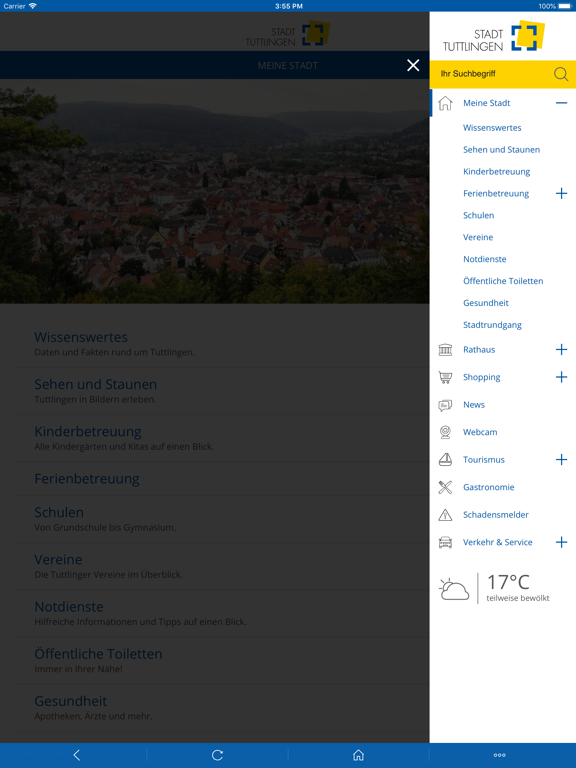
Task: Open Öffentliche Toiletten in side menu
Action: [503, 281]
